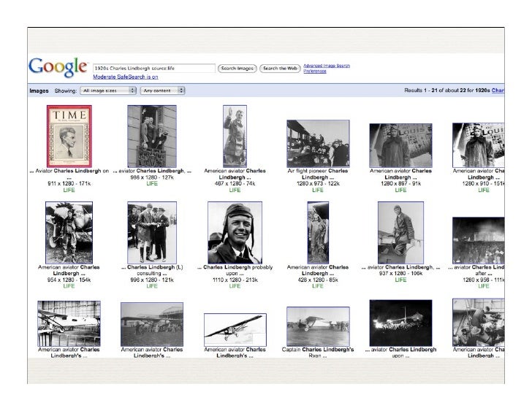Image resolution: width=532 pixels, height=411 pixels.
Task: Select the Images tab label
Action: (38, 91)
